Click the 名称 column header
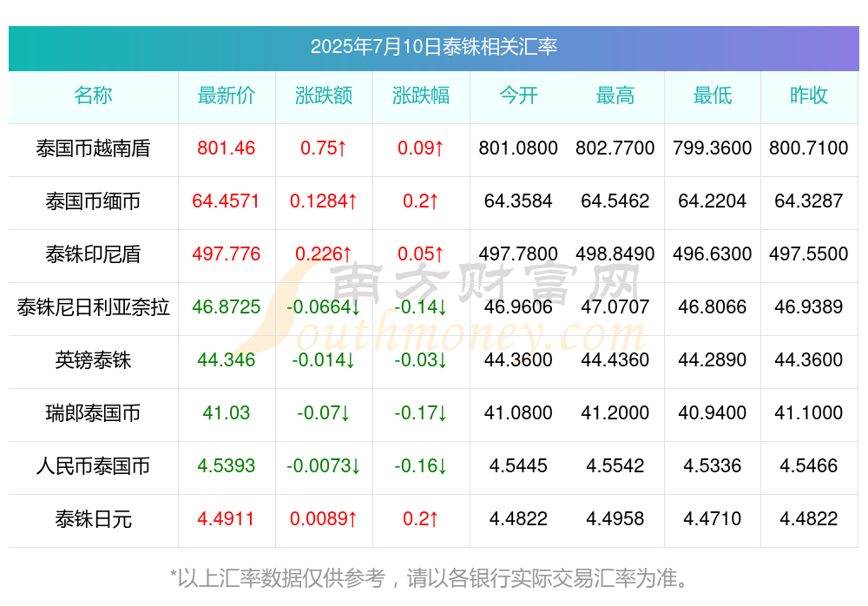The image size is (868, 606). click(93, 96)
